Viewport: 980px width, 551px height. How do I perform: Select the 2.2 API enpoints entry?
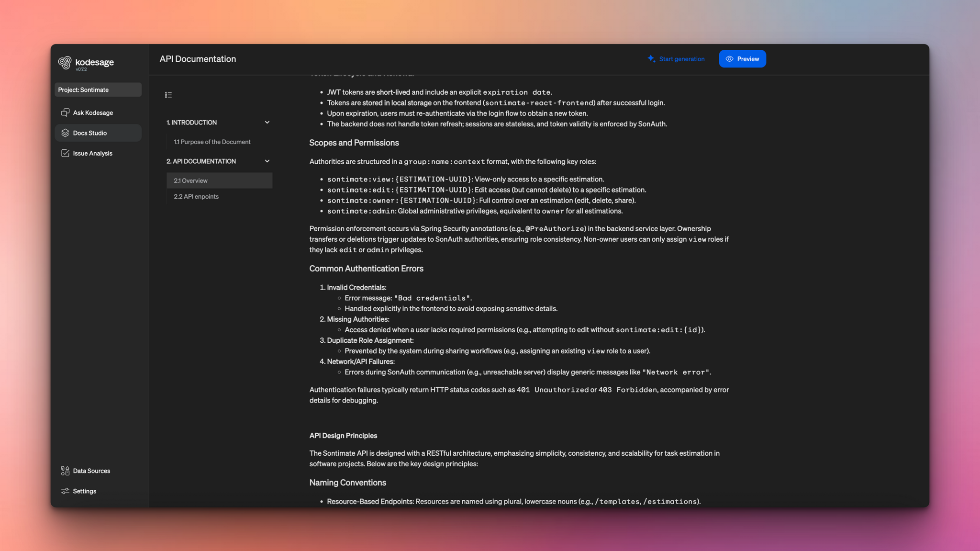tap(196, 196)
